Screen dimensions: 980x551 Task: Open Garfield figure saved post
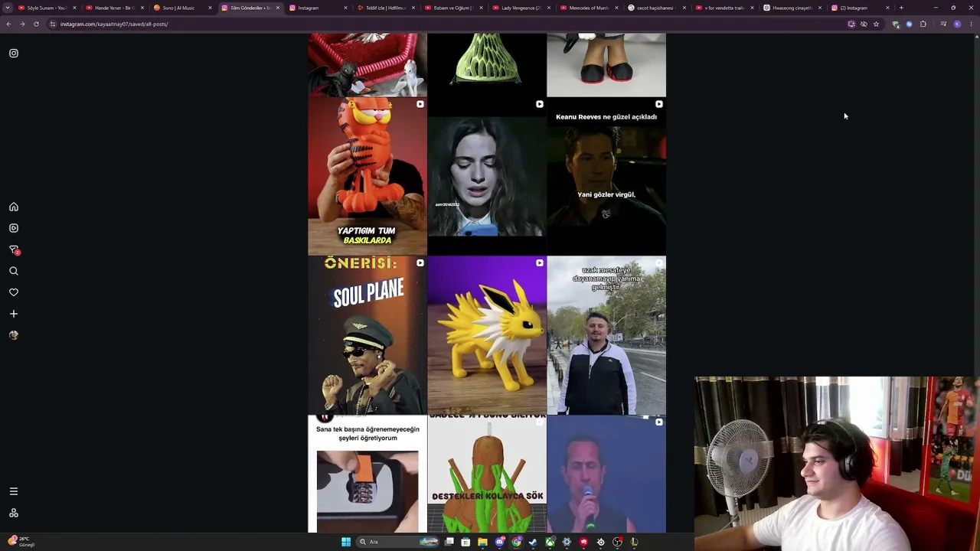coord(367,176)
